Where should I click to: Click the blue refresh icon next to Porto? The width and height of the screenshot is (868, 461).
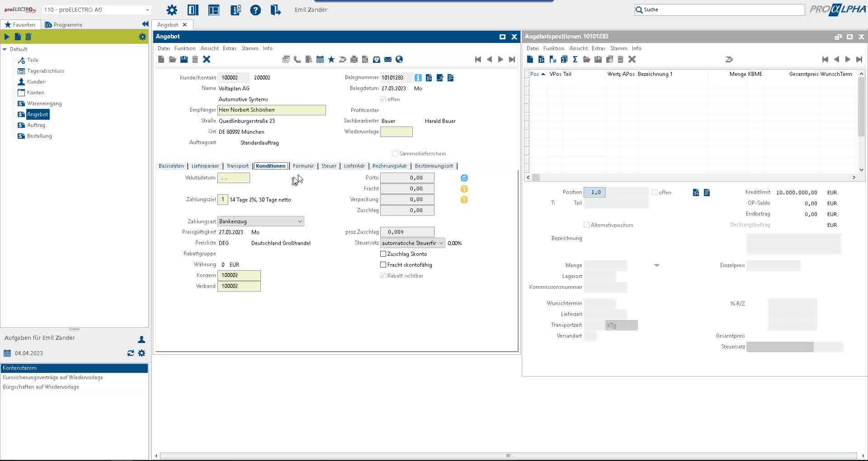464,178
